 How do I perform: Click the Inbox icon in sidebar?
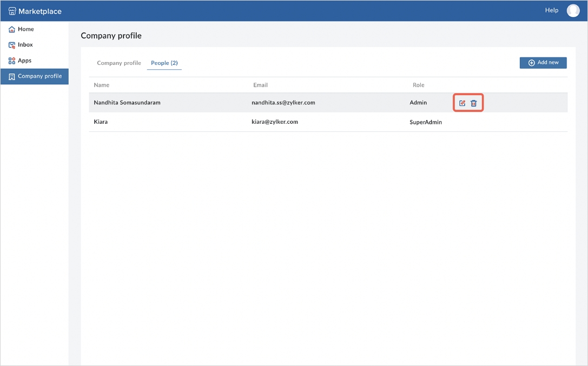coord(12,45)
